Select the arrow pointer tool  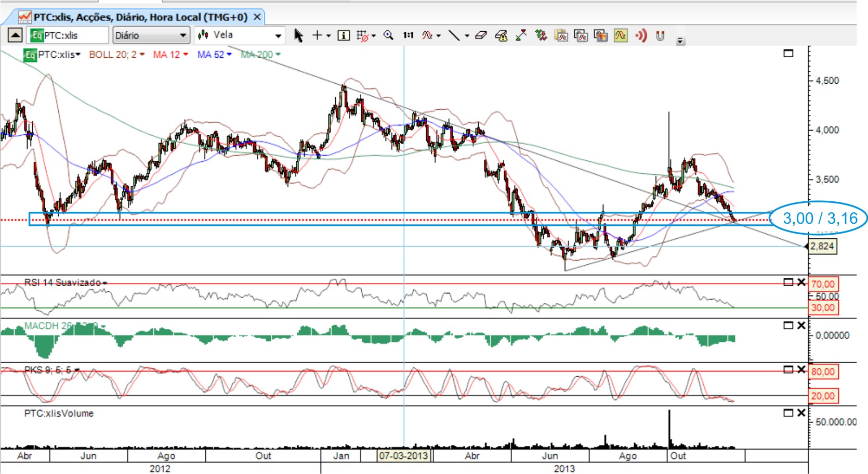pos(298,35)
